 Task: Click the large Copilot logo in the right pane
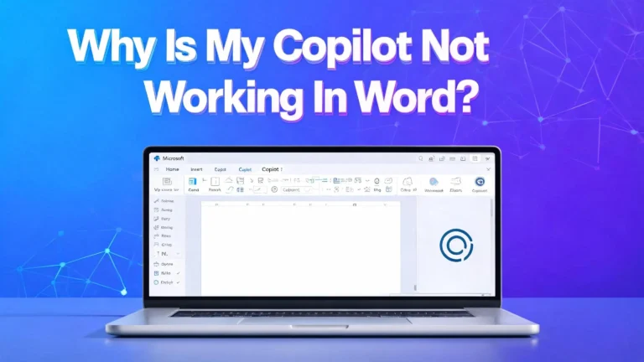[x=456, y=246]
